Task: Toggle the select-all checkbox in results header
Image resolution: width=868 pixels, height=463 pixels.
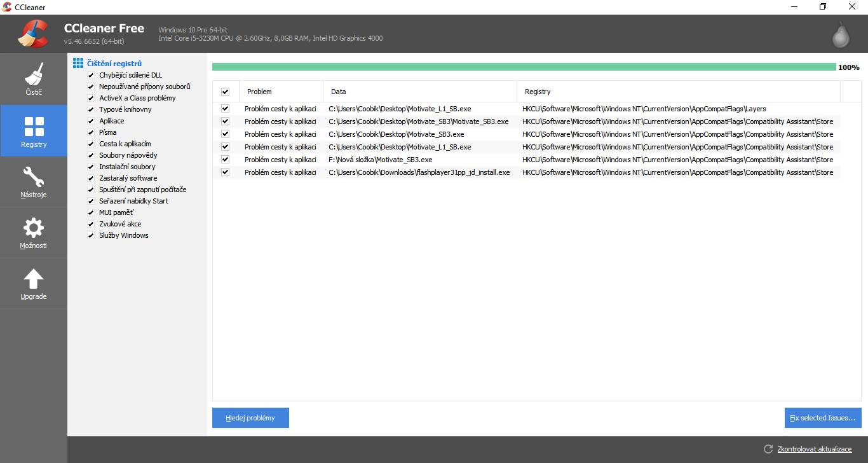Action: click(225, 92)
